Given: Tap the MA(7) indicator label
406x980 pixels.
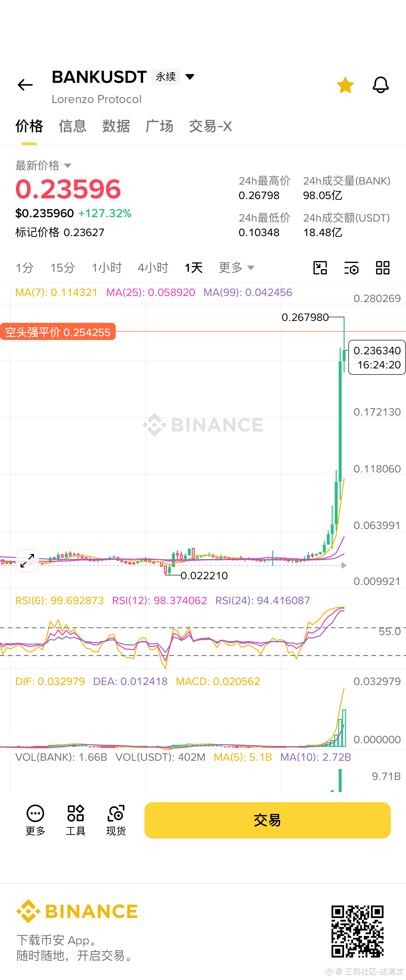Looking at the screenshot, I should pos(56,292).
